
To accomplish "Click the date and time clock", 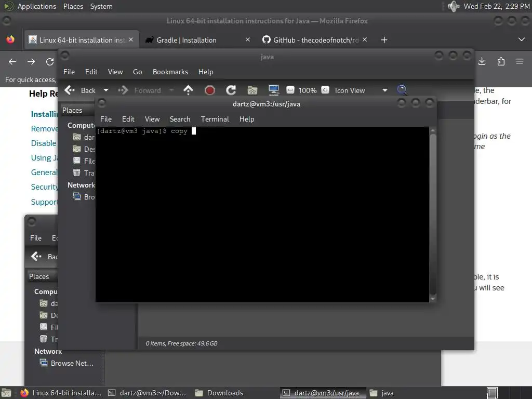I will pyautogui.click(x=496, y=6).
